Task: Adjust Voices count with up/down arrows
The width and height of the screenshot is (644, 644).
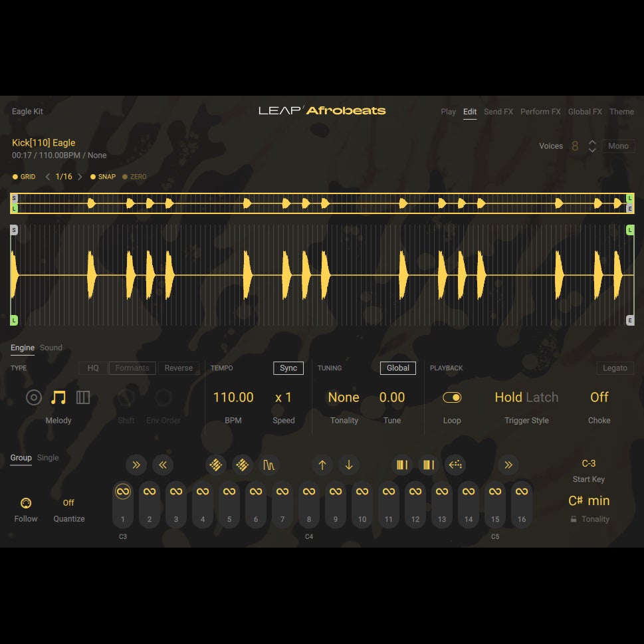Action: pyautogui.click(x=592, y=146)
